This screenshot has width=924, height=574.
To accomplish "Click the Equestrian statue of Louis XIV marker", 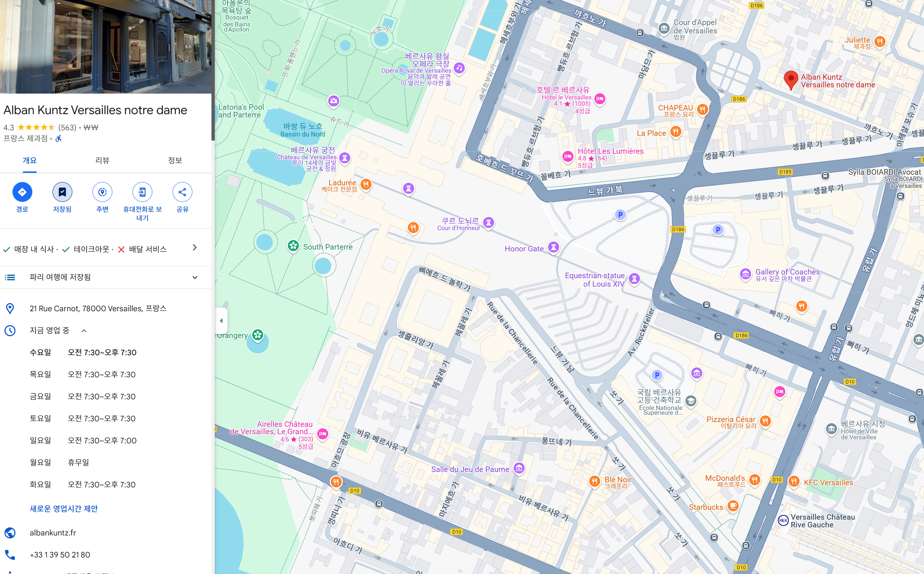I will pyautogui.click(x=634, y=279).
